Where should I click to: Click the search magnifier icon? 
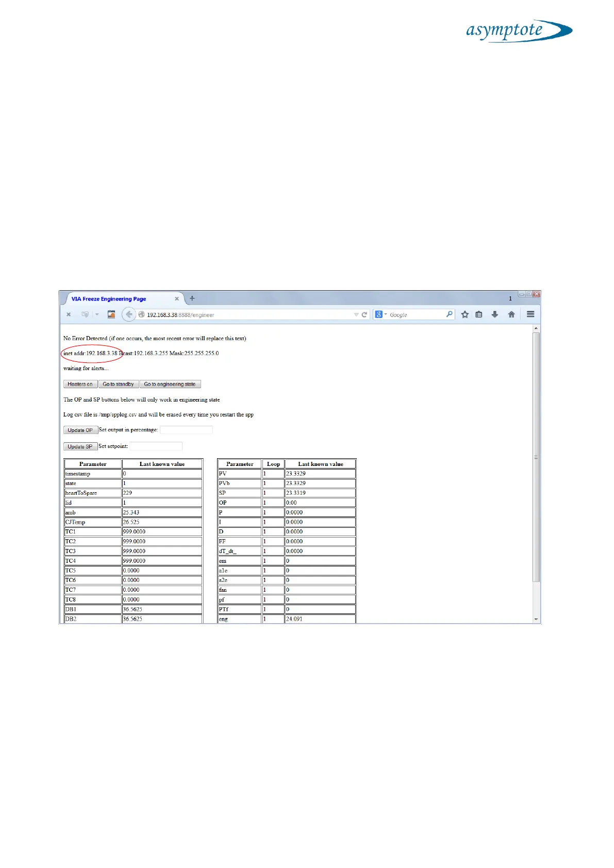449,314
